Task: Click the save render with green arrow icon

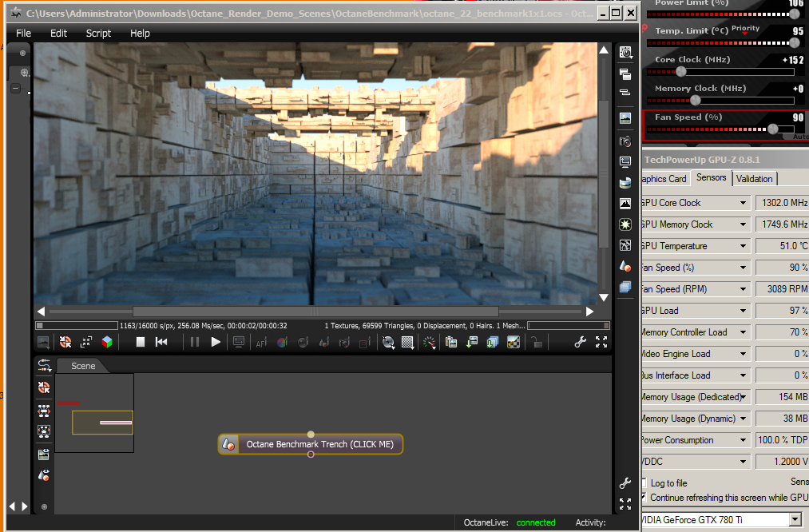Action: pos(471,342)
